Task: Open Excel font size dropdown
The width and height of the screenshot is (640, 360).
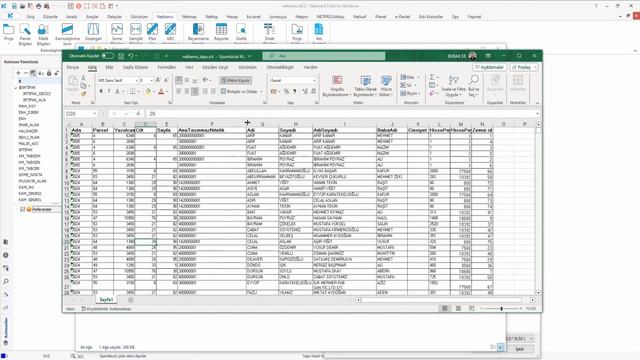Action: tap(151, 80)
